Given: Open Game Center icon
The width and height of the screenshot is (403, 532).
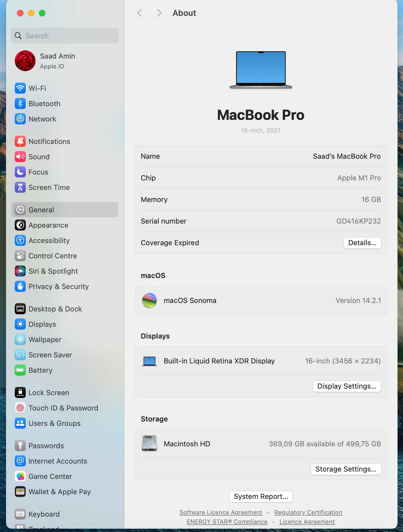Looking at the screenshot, I should coord(20,476).
